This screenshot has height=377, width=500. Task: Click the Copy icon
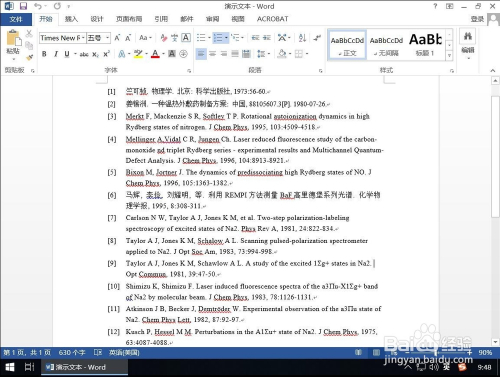(x=29, y=45)
